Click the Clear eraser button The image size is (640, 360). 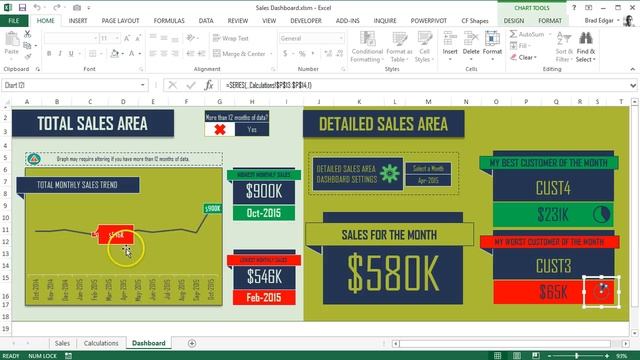[x=523, y=57]
